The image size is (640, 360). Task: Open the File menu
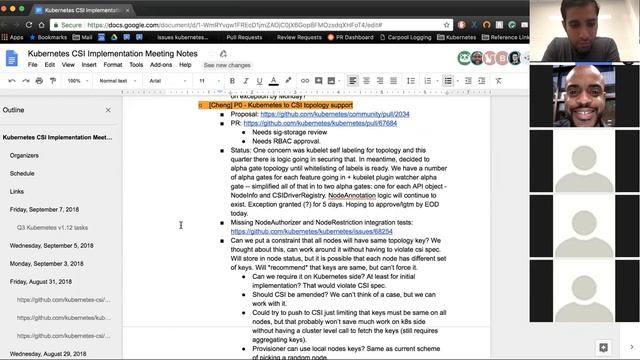[x=33, y=65]
